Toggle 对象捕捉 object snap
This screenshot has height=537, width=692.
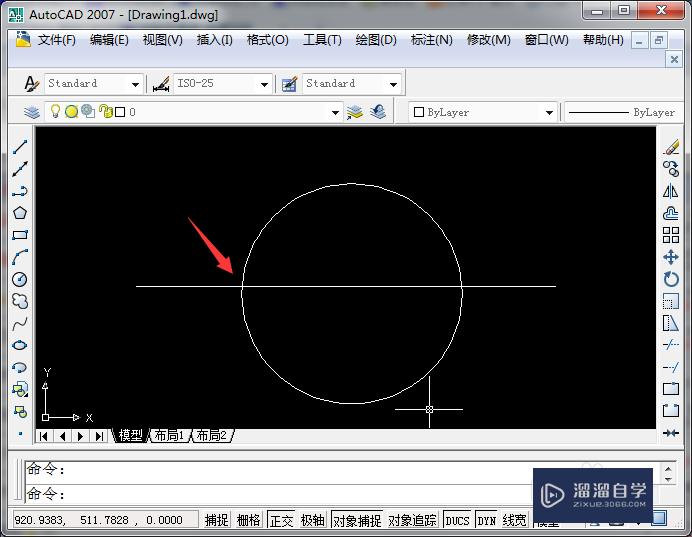pyautogui.click(x=357, y=521)
